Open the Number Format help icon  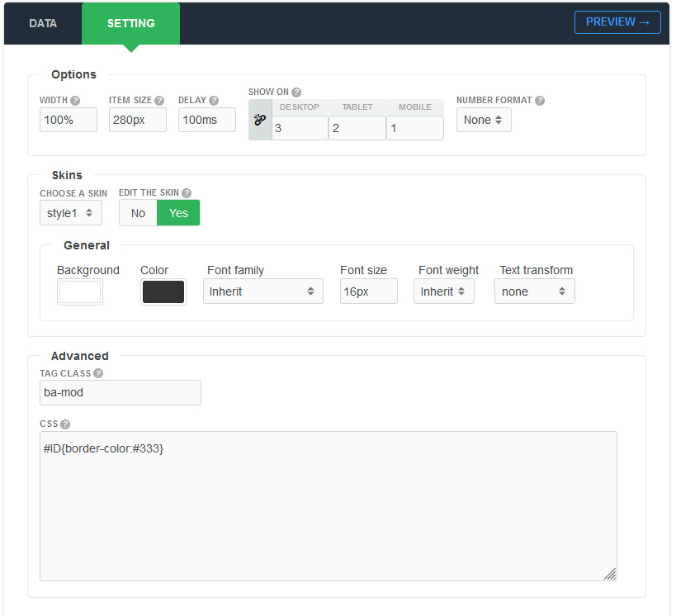540,101
